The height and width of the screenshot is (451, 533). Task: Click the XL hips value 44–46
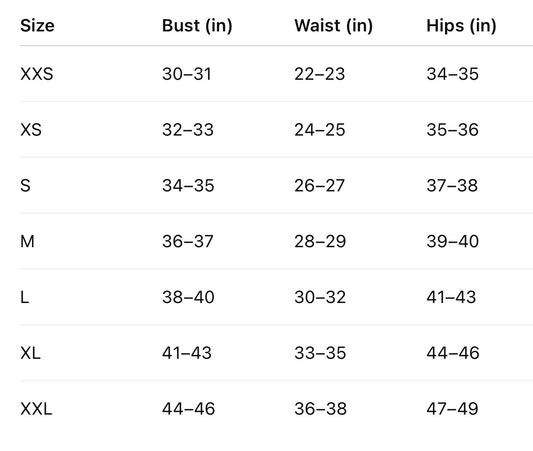pos(453,353)
